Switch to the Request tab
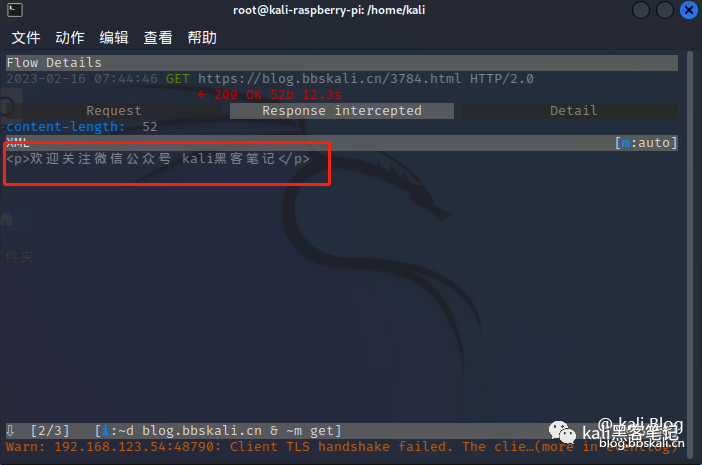 [114, 111]
